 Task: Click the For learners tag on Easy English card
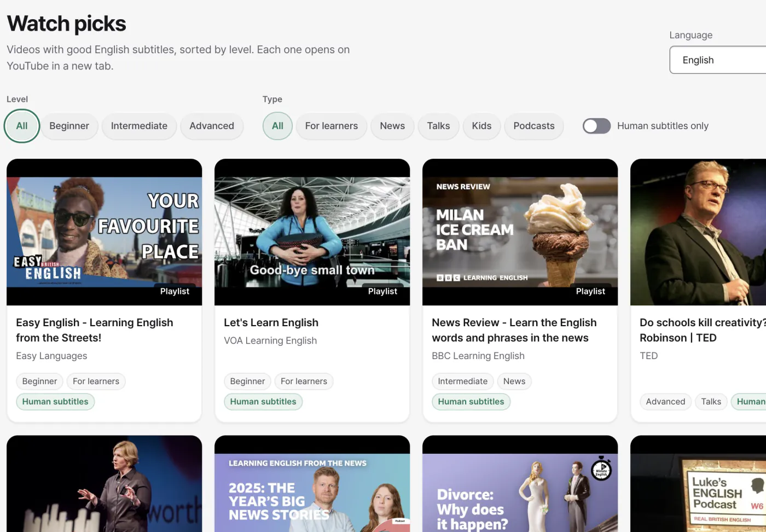pos(96,381)
